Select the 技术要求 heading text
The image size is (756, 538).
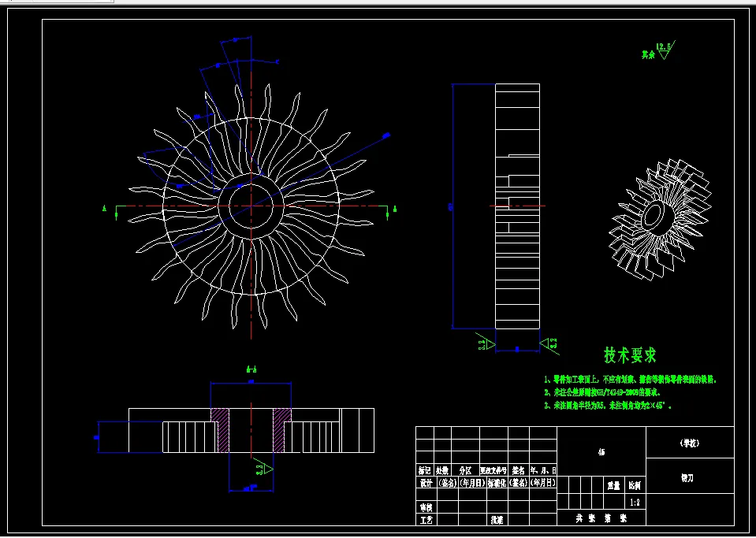point(630,355)
